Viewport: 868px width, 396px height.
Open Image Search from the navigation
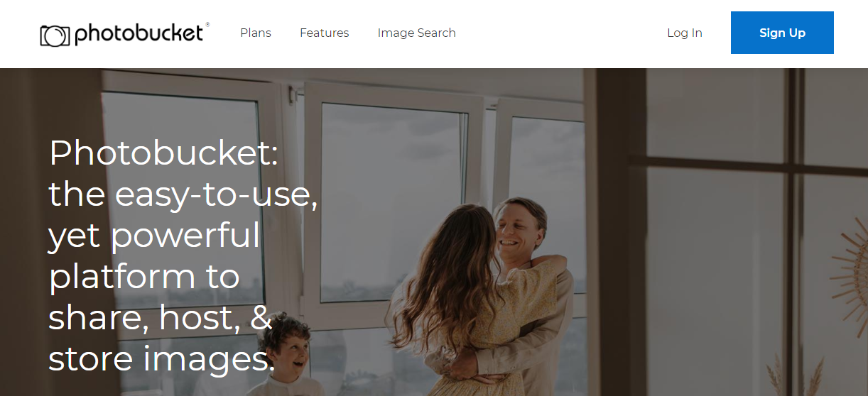[416, 33]
